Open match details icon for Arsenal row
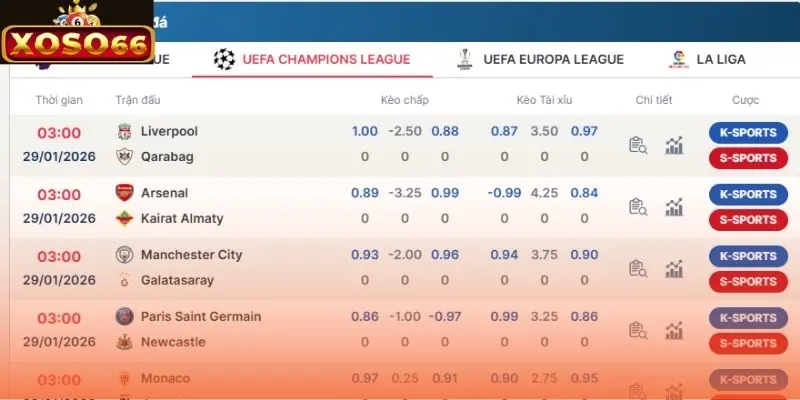 637,207
